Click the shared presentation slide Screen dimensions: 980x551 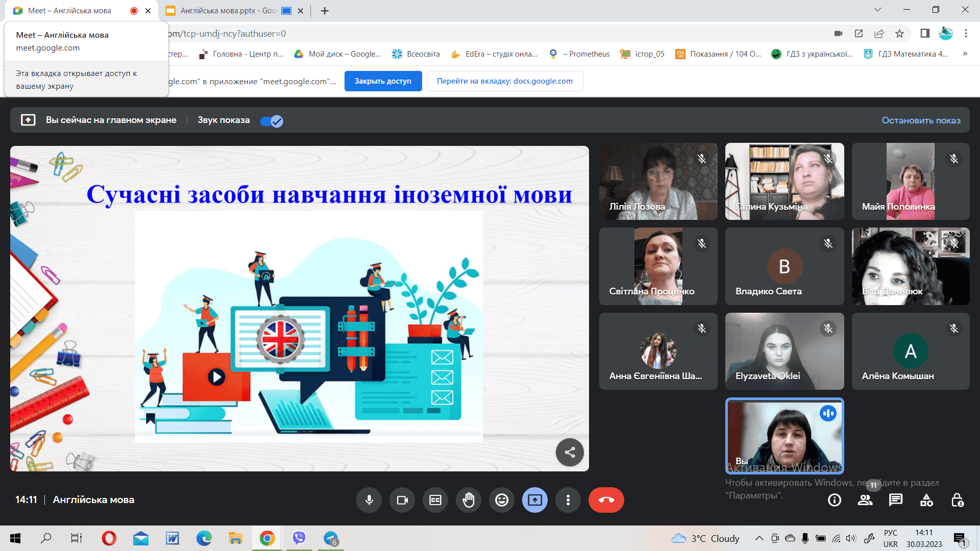tap(300, 309)
